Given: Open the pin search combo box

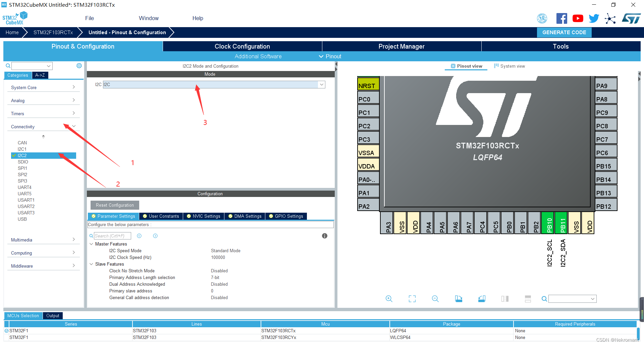Looking at the screenshot, I should coord(573,299).
